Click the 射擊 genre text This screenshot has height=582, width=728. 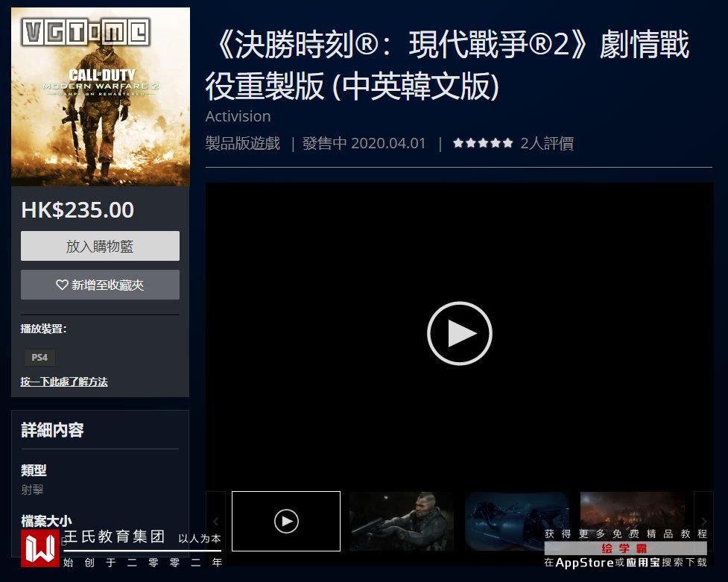[33, 490]
